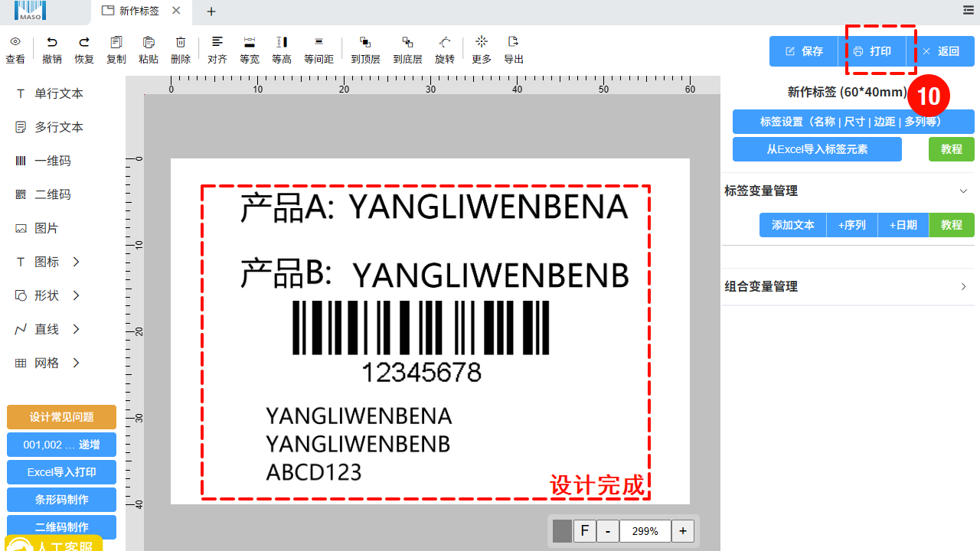Select the 12345678 barcode number text
The image size is (980, 551).
click(421, 373)
